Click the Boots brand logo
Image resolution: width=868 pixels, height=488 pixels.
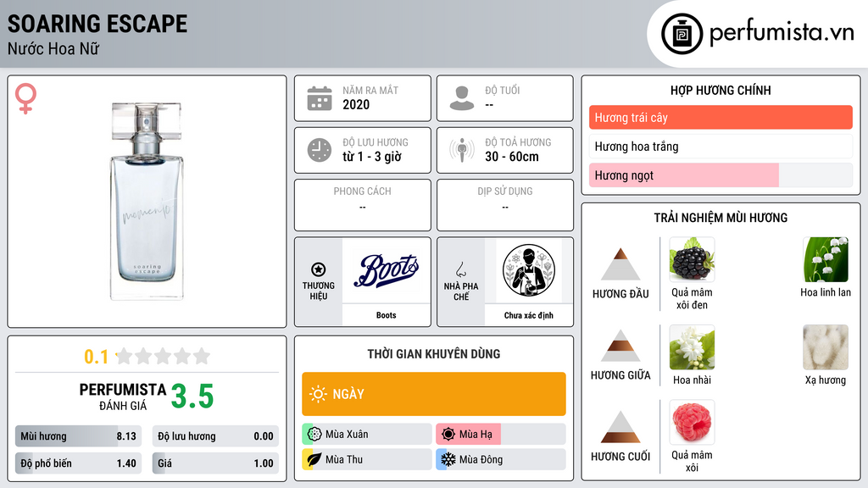(386, 270)
